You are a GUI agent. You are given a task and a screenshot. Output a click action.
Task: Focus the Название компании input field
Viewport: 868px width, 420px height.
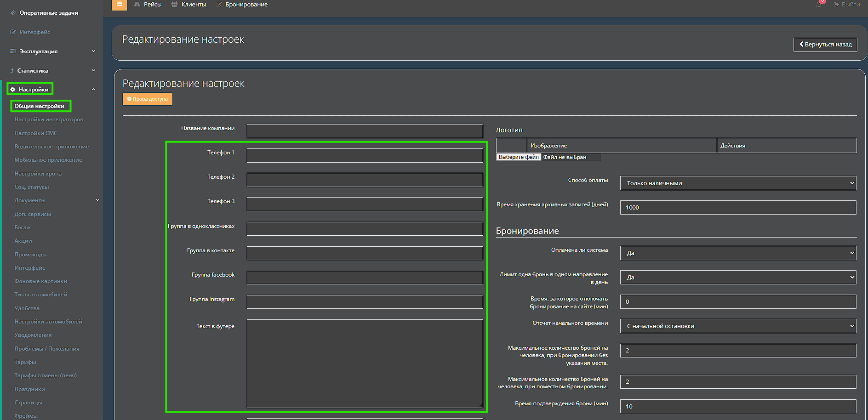[365, 131]
